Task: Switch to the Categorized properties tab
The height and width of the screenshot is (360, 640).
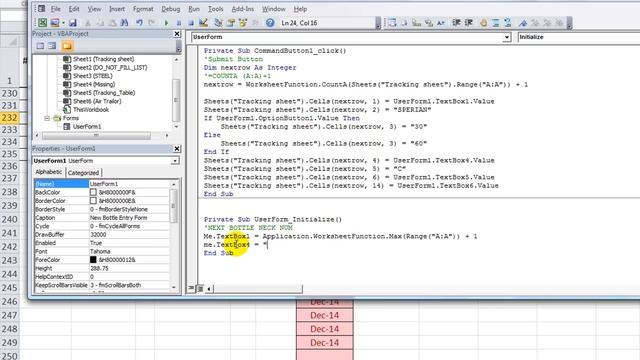Action: point(83,173)
